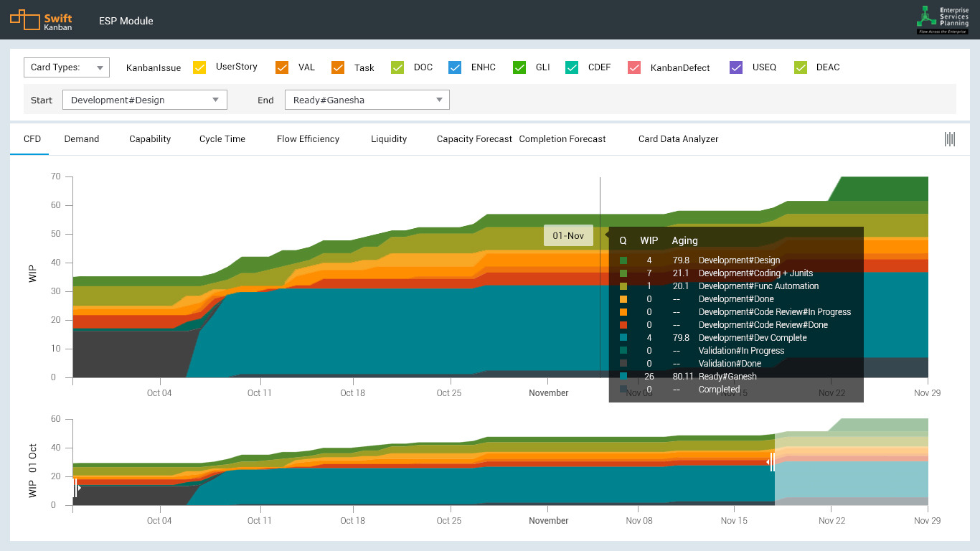Select the Card Data Analyzer tab
This screenshot has height=551, width=980.
(678, 139)
